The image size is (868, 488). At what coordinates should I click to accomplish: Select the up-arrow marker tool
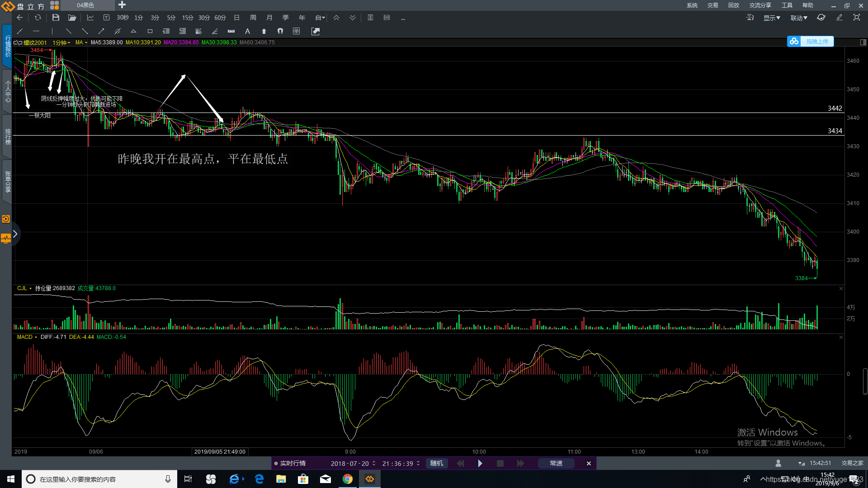pyautogui.click(x=264, y=31)
